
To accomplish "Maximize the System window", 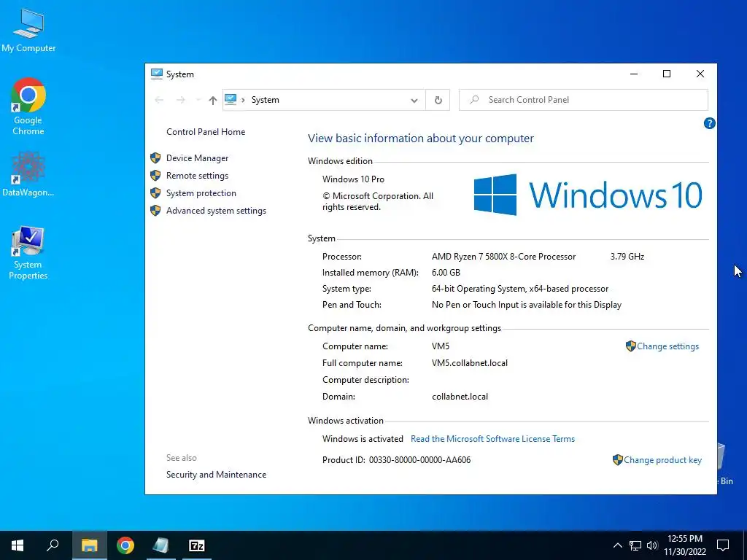I will pos(667,74).
